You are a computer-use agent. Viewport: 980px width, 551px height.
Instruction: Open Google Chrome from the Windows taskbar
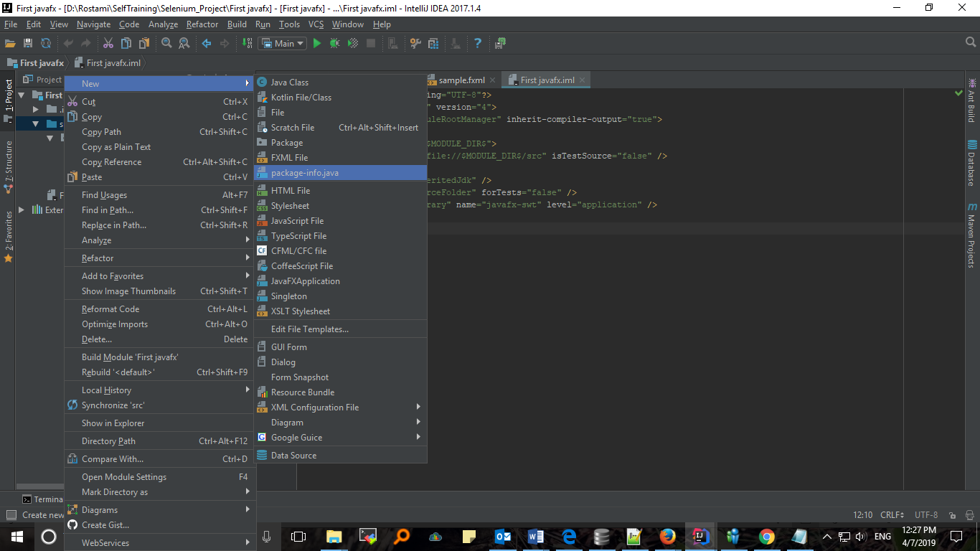coord(766,536)
